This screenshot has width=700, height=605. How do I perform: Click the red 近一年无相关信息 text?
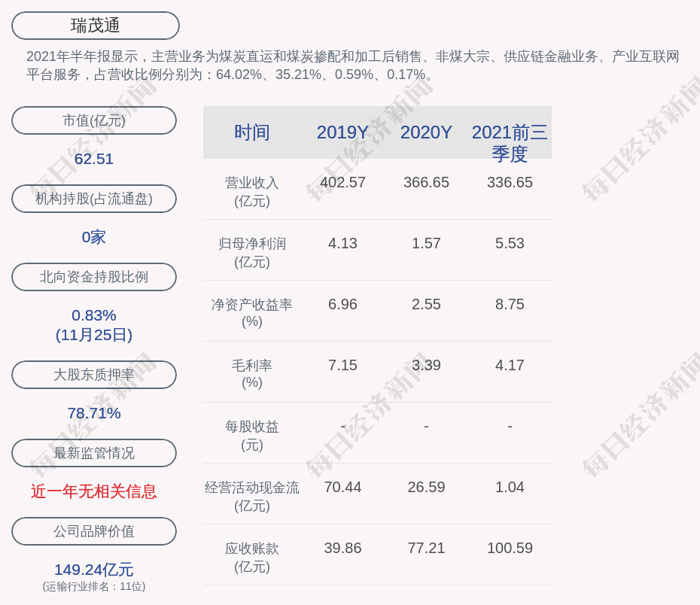pos(94,491)
